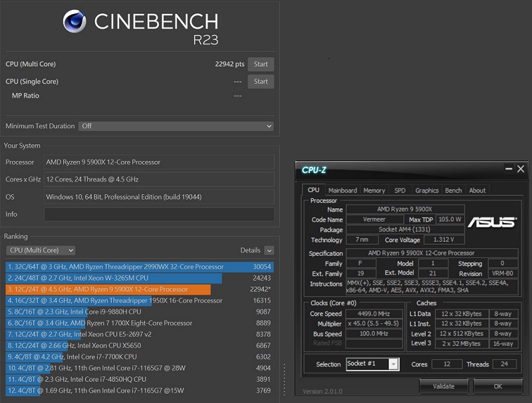The height and width of the screenshot is (403, 532).
Task: Minimize the CPU-Z window
Action: [509, 169]
